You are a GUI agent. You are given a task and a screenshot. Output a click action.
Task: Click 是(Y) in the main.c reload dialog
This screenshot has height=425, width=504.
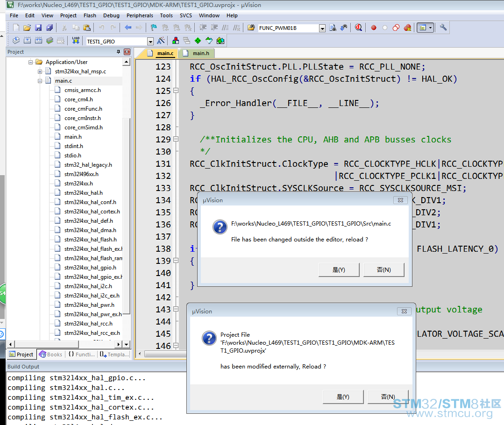(339, 270)
